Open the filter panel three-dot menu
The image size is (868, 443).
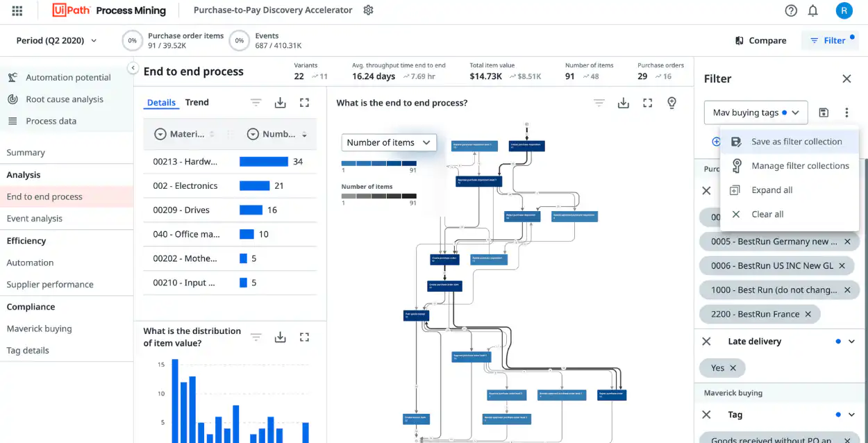pyautogui.click(x=846, y=112)
